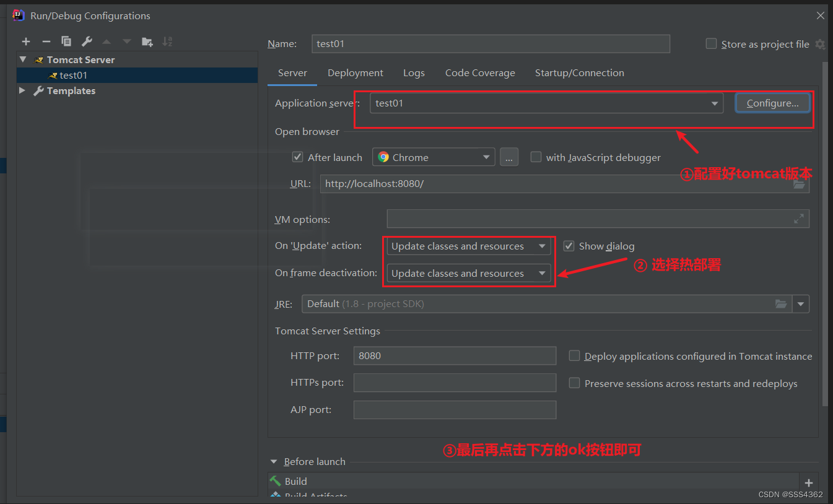
Task: Switch to the Startup/Connection tab
Action: (580, 73)
